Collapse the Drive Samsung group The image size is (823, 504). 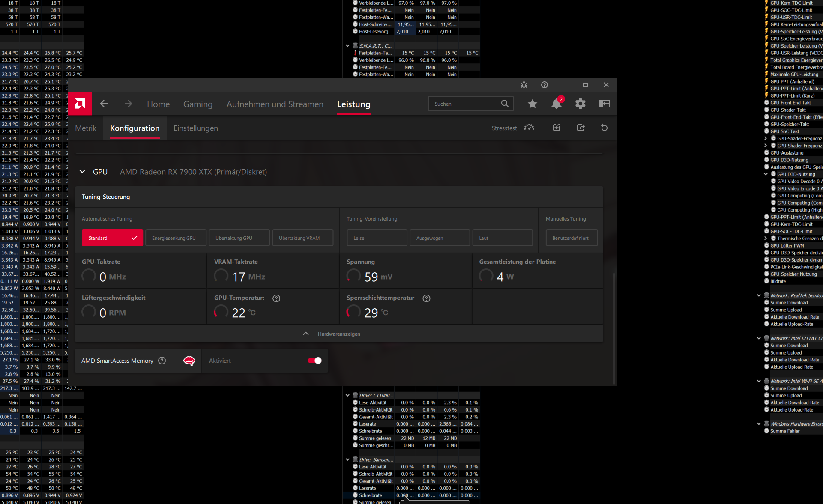point(348,460)
